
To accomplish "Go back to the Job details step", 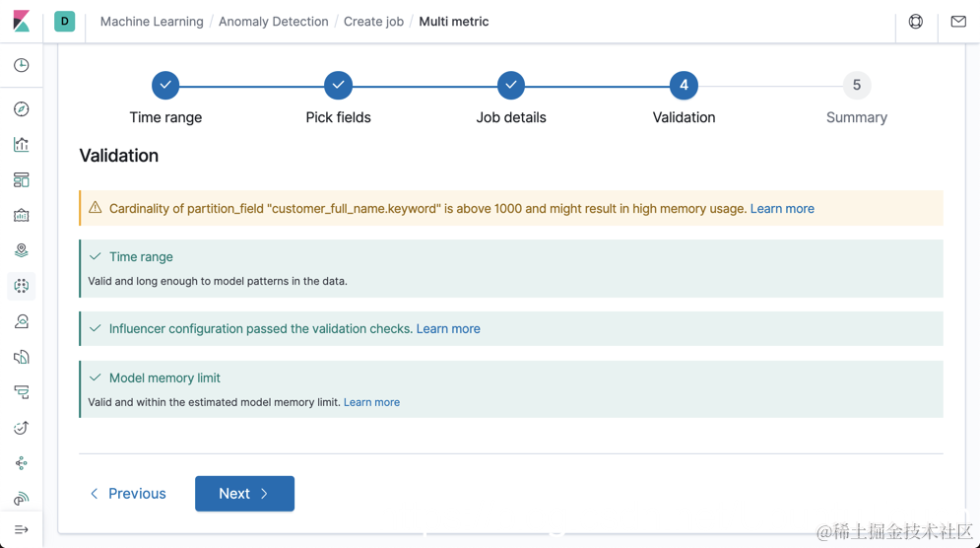I will 511,86.
